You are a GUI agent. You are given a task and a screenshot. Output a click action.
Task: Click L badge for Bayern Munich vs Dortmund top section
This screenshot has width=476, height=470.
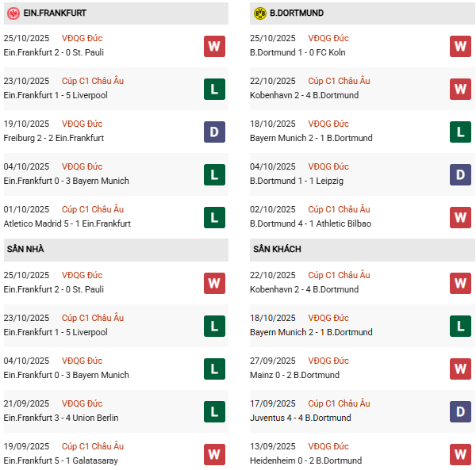[460, 132]
